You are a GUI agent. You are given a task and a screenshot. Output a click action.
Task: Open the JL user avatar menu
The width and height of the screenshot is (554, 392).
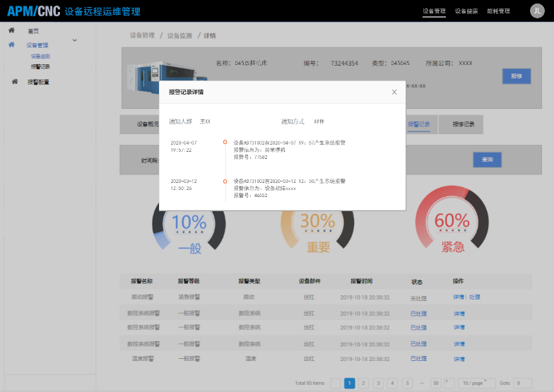(537, 11)
